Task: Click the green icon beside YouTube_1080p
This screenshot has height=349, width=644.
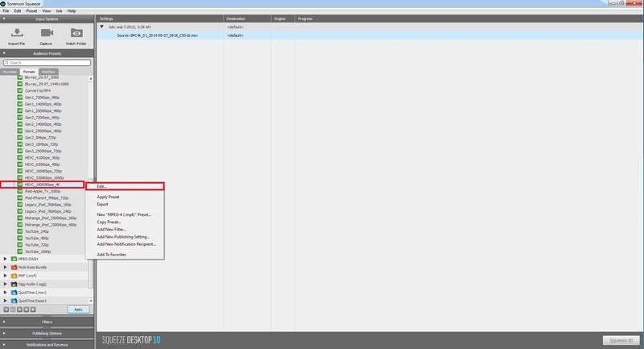Action: coord(19,251)
